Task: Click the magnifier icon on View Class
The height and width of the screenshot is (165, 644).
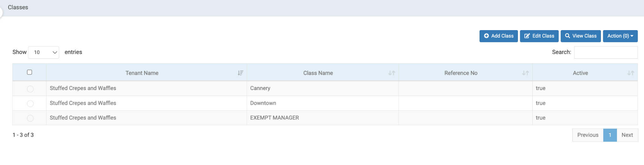Action: (567, 36)
